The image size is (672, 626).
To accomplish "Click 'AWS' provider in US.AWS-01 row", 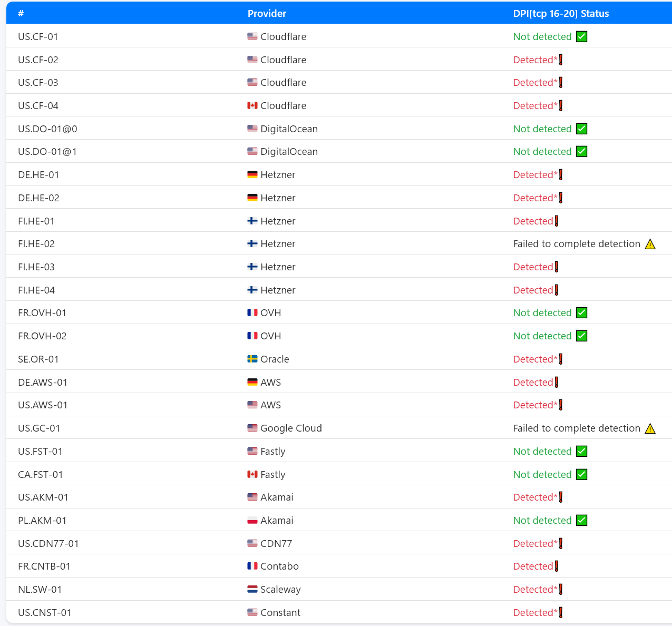I will pyautogui.click(x=271, y=405).
